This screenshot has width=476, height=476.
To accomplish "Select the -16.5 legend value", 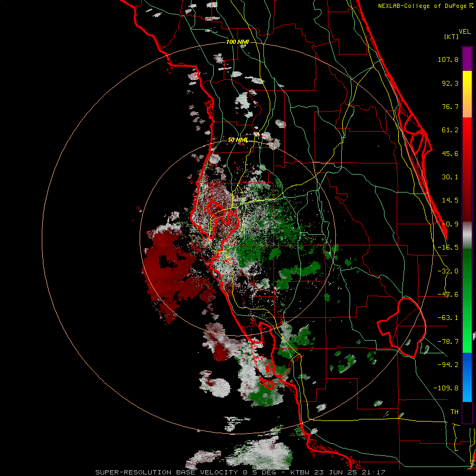I will (448, 248).
